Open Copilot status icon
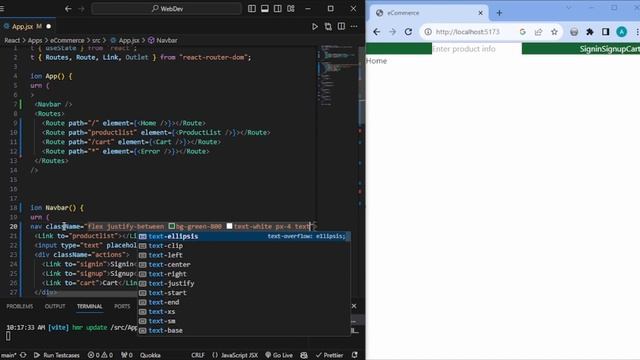The height and width of the screenshot is (360, 640). coord(304,355)
